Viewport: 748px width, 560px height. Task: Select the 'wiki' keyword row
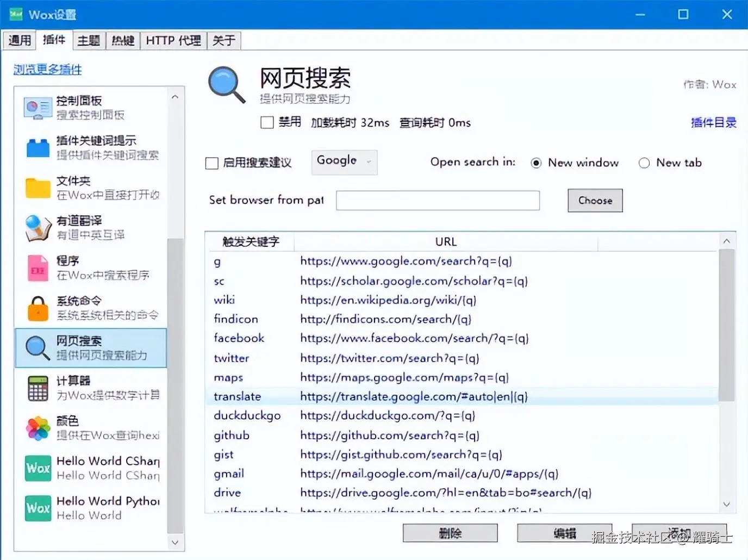(x=462, y=300)
